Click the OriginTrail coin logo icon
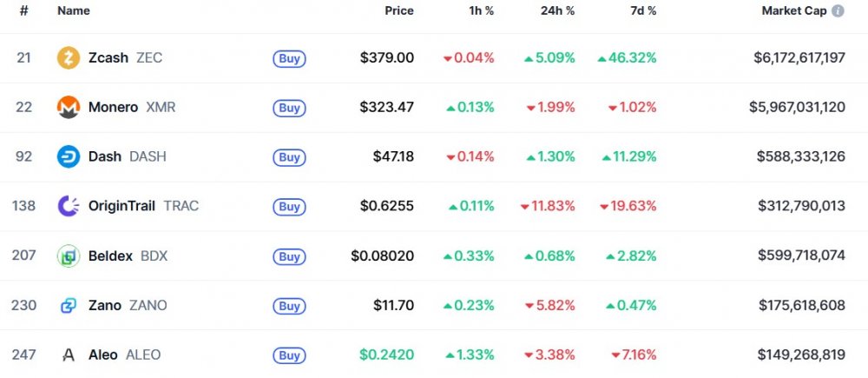The image size is (868, 378). pyautogui.click(x=69, y=207)
